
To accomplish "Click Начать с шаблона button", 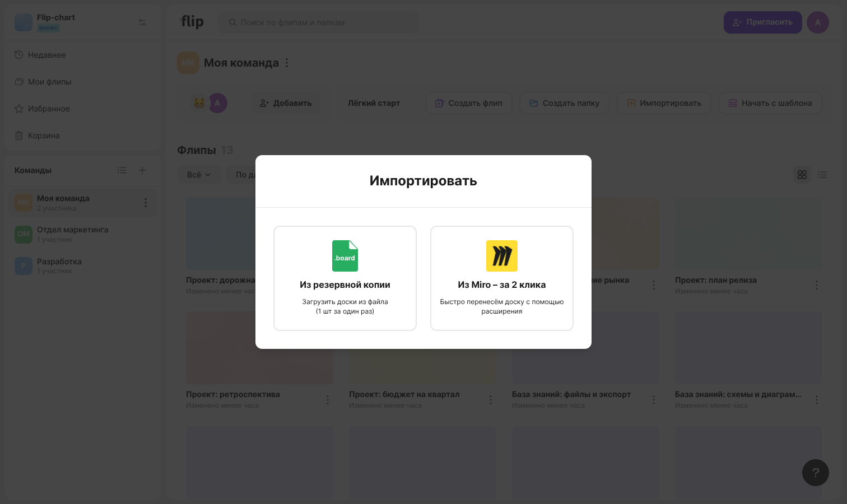I will pyautogui.click(x=770, y=103).
